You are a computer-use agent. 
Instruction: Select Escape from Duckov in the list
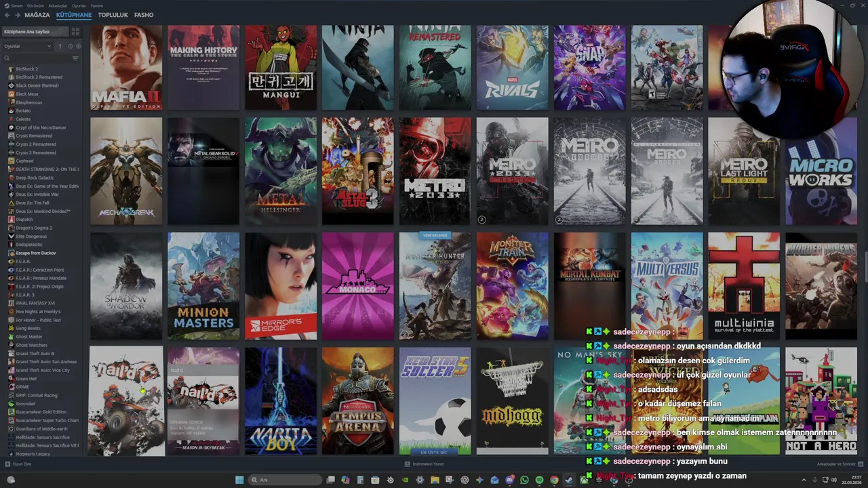coord(36,253)
